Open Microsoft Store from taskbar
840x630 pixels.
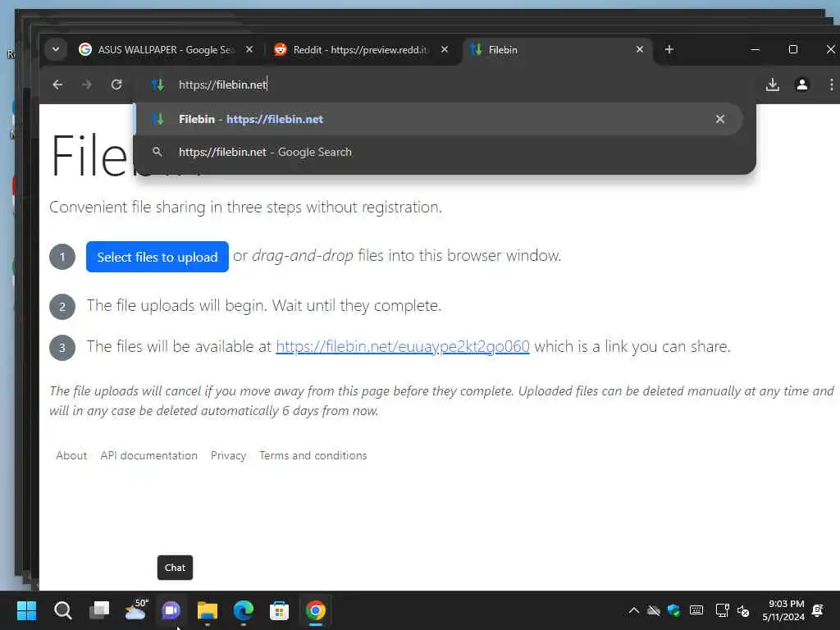[x=279, y=610]
